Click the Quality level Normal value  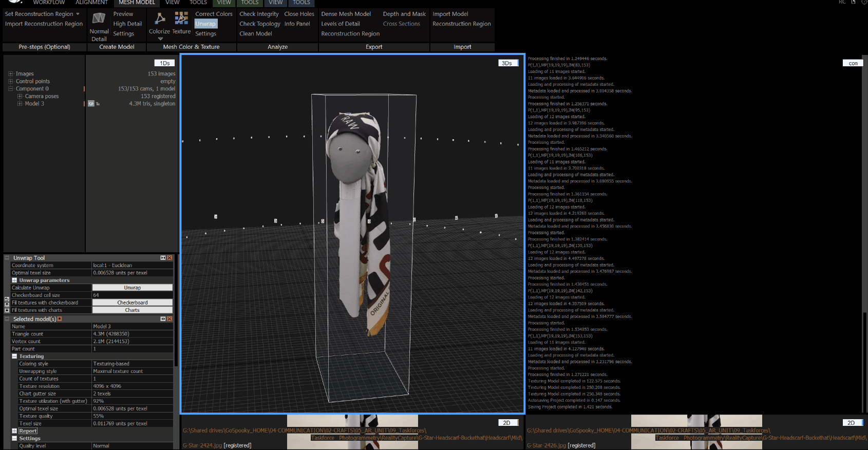pos(133,446)
